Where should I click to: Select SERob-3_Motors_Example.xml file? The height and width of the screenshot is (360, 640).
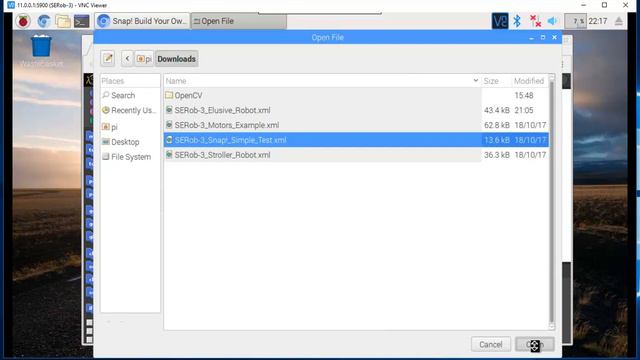356,125
